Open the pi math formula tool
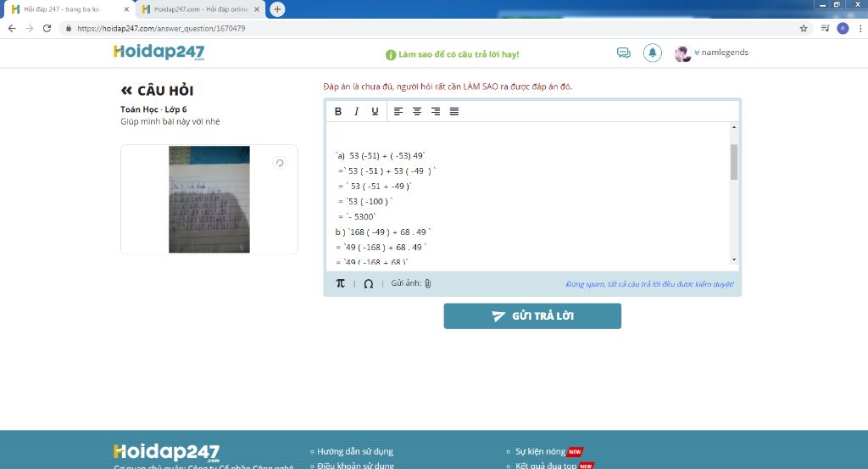868x469 pixels. 341,283
